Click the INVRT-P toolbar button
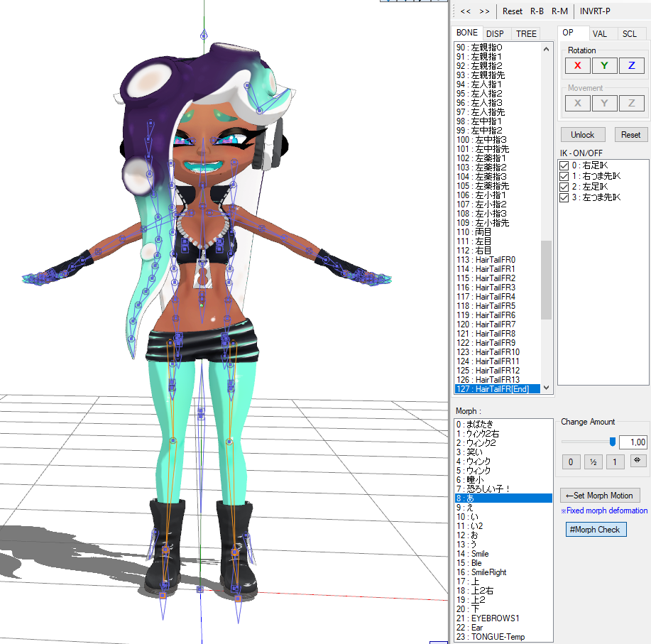 pos(595,11)
